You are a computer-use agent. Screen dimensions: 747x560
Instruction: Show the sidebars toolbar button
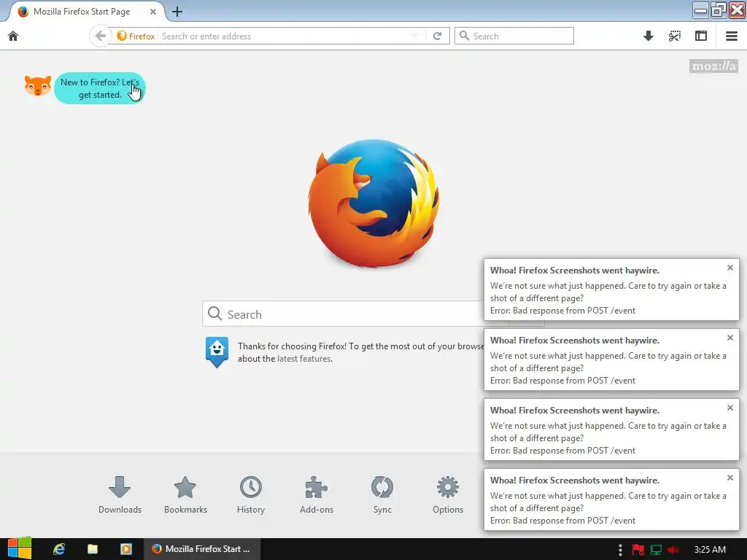(x=701, y=36)
